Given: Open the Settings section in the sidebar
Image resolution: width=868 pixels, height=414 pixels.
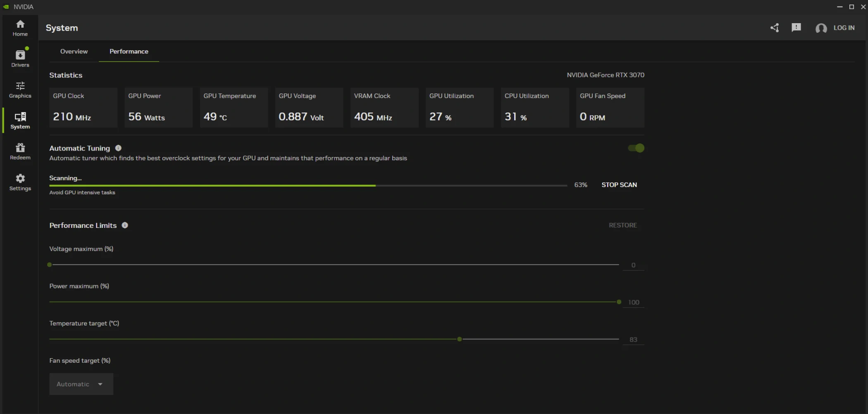Looking at the screenshot, I should click(x=19, y=182).
